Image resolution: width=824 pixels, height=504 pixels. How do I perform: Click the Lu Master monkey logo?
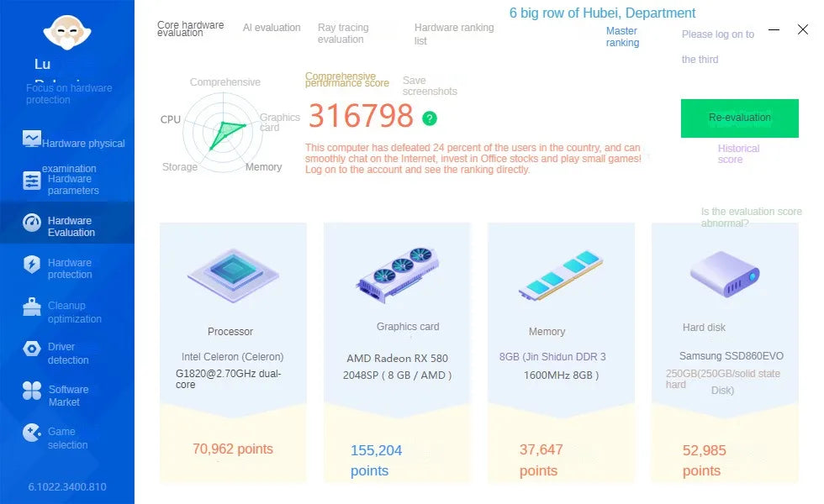point(67,33)
